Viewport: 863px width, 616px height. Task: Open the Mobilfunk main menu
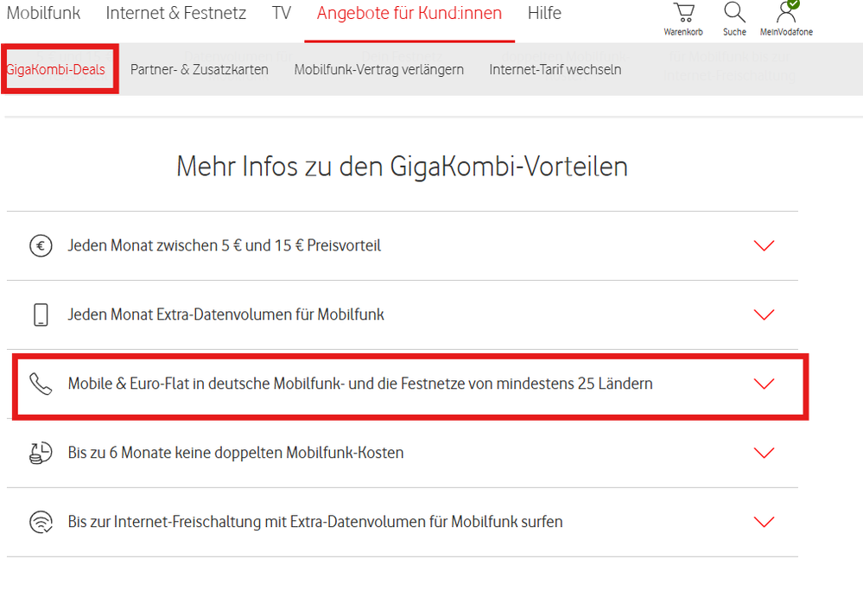(43, 13)
